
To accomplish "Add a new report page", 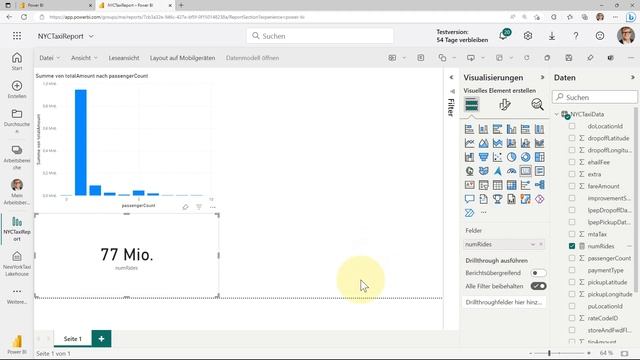I will coord(101,339).
